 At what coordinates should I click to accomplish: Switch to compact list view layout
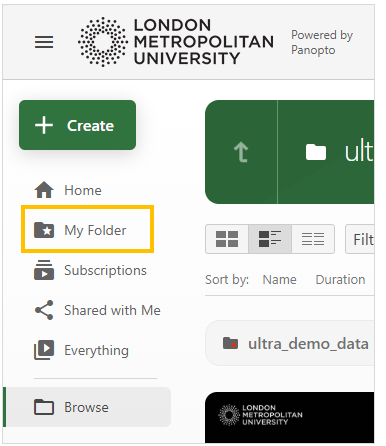(x=313, y=239)
